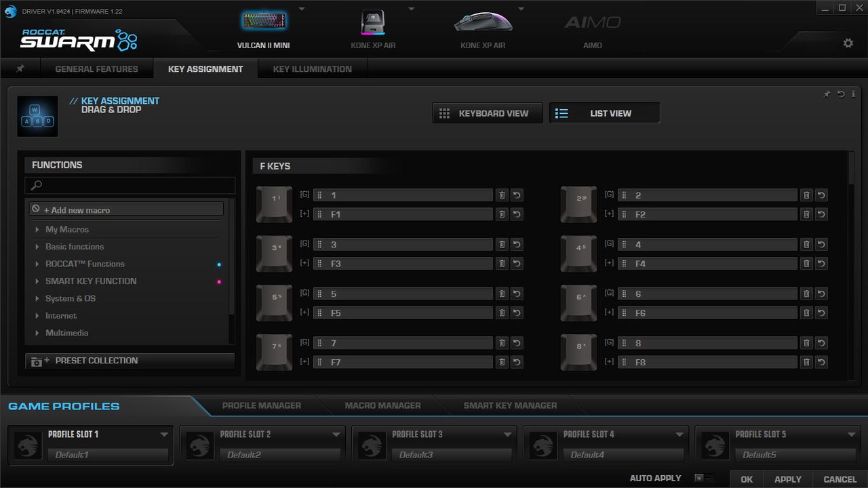Viewport: 868px width, 488px height.
Task: Open the Profile Slot 5 dropdown
Action: [x=852, y=434]
